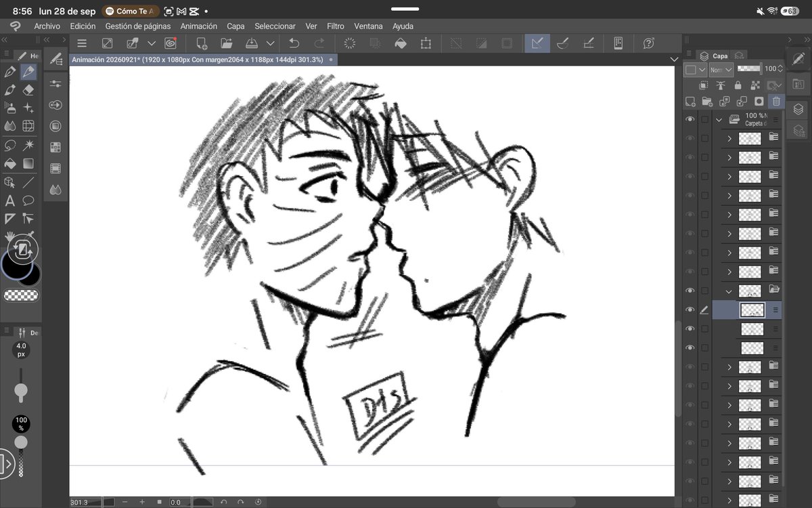Open the Seleccionar menu
Viewport: 812px width, 508px height.
275,26
